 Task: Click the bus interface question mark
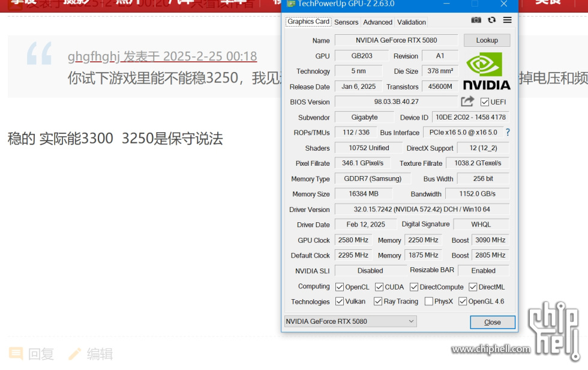(x=508, y=132)
